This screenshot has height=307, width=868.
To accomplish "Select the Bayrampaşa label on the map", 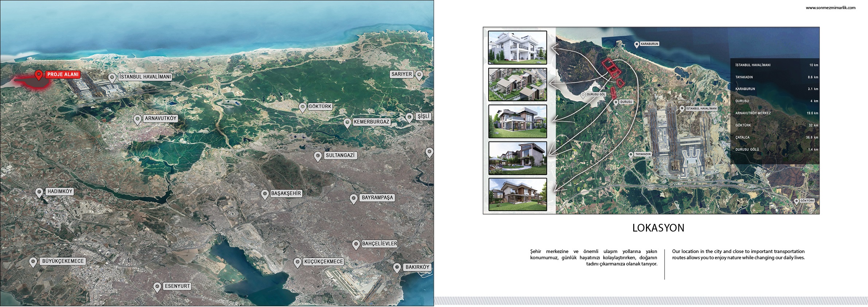I will (377, 198).
